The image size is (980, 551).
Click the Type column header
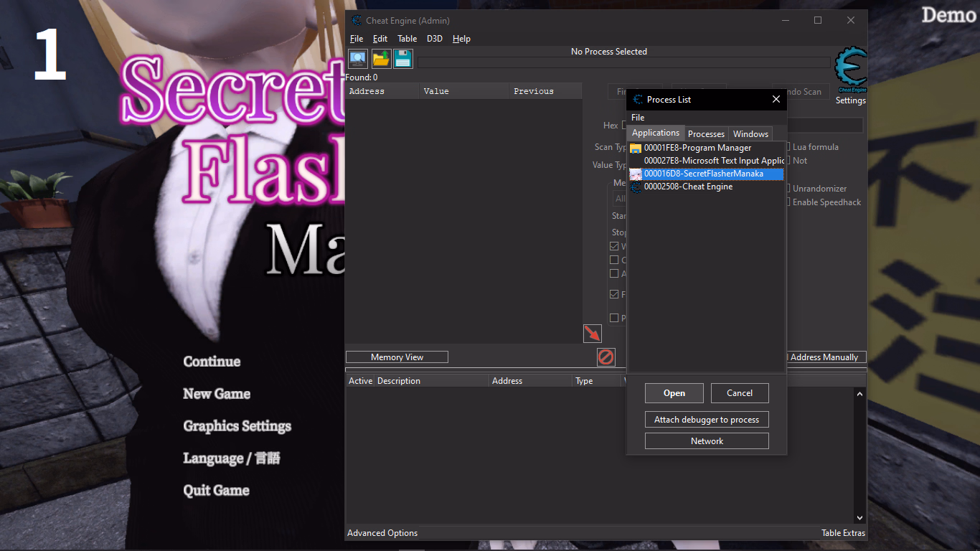point(597,381)
